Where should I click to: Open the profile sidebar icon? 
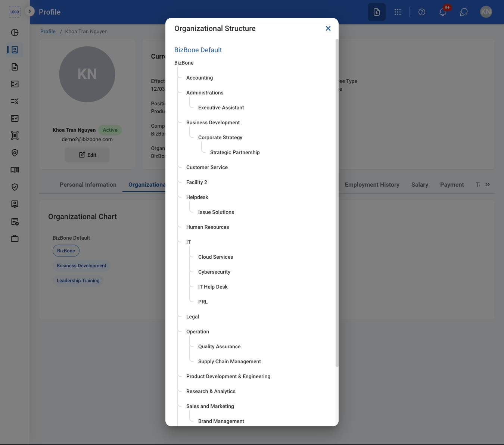pos(15,50)
